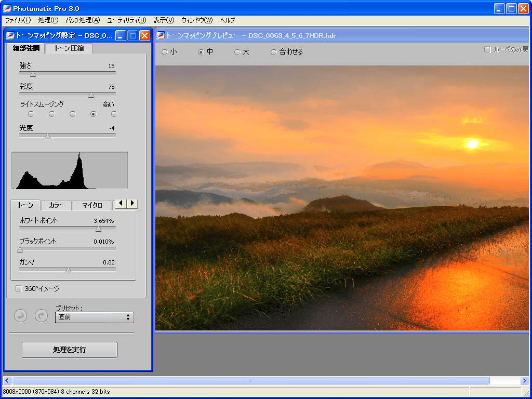
Task: Select first light smoothing radio button
Action: click(31, 114)
